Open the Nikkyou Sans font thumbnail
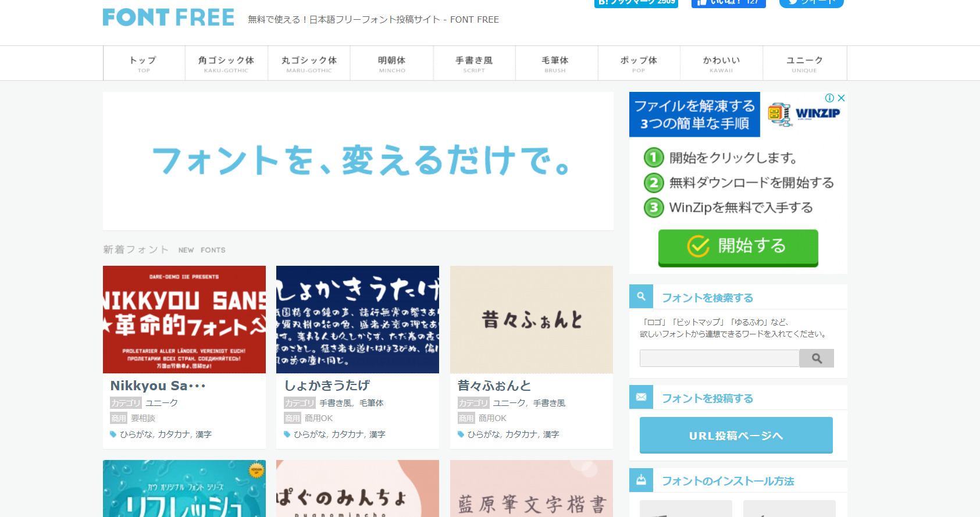This screenshot has width=980, height=517. [x=184, y=319]
